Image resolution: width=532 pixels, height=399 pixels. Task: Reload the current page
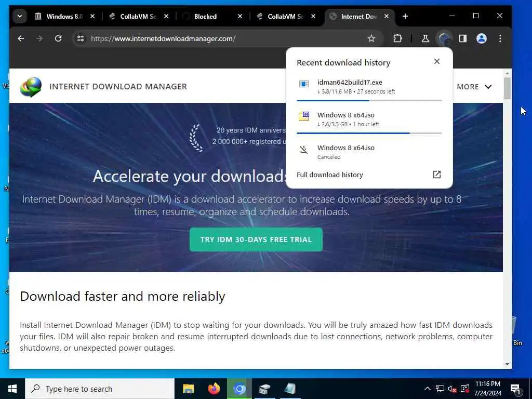pyautogui.click(x=58, y=38)
